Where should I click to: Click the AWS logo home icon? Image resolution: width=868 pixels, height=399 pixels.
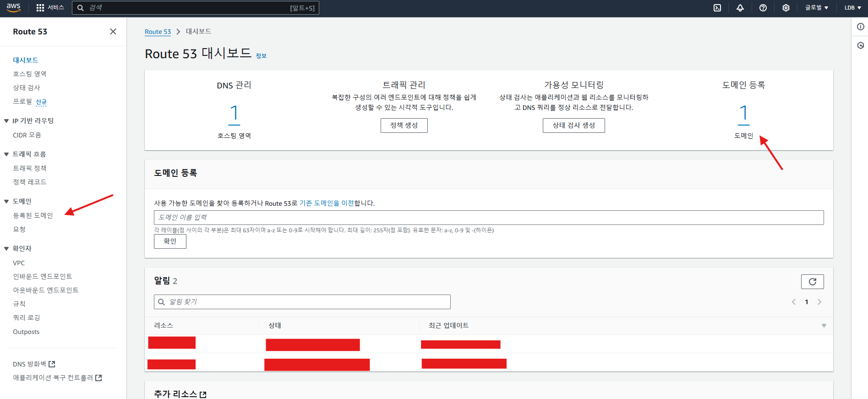tap(13, 8)
